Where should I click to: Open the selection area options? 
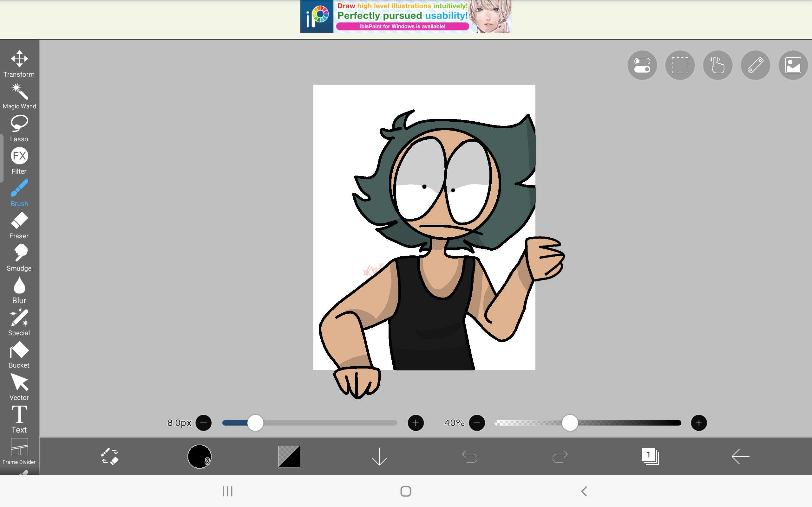tap(679, 65)
